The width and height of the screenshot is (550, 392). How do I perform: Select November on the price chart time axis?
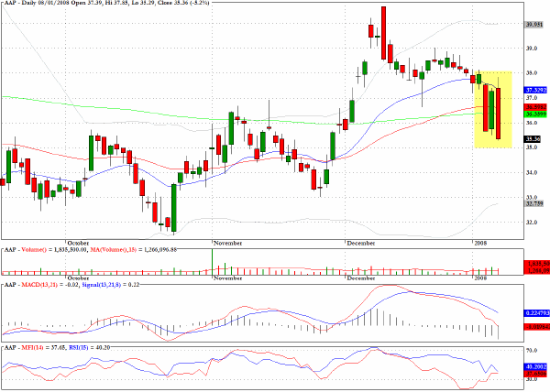(x=227, y=243)
